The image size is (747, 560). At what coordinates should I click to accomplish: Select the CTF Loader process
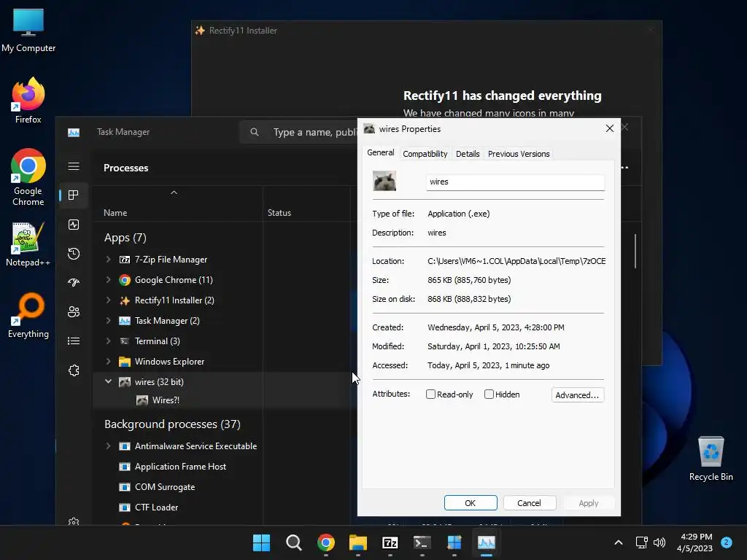[x=156, y=507]
